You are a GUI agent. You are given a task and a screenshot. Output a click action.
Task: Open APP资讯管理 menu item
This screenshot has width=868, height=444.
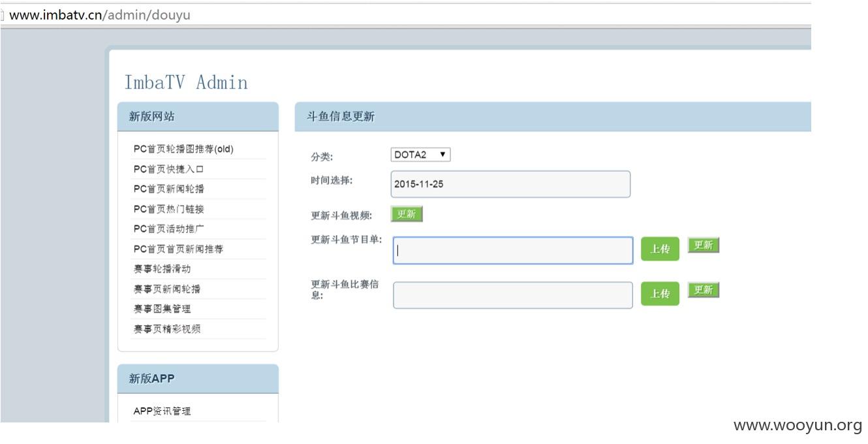click(162, 411)
